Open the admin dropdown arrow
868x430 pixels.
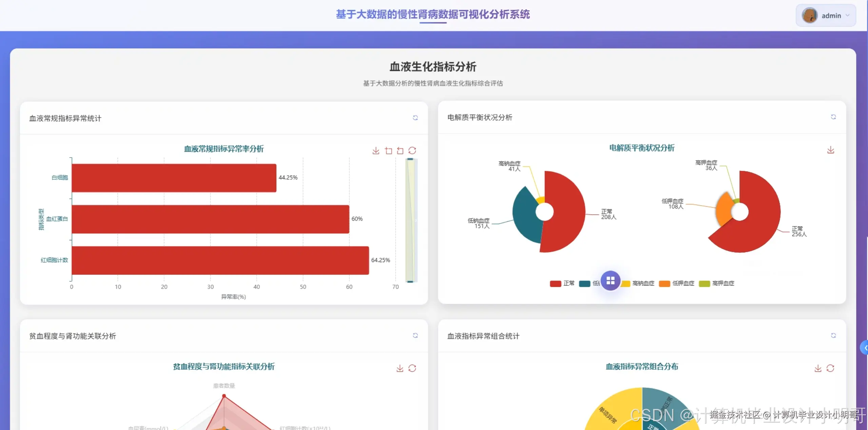pos(848,15)
